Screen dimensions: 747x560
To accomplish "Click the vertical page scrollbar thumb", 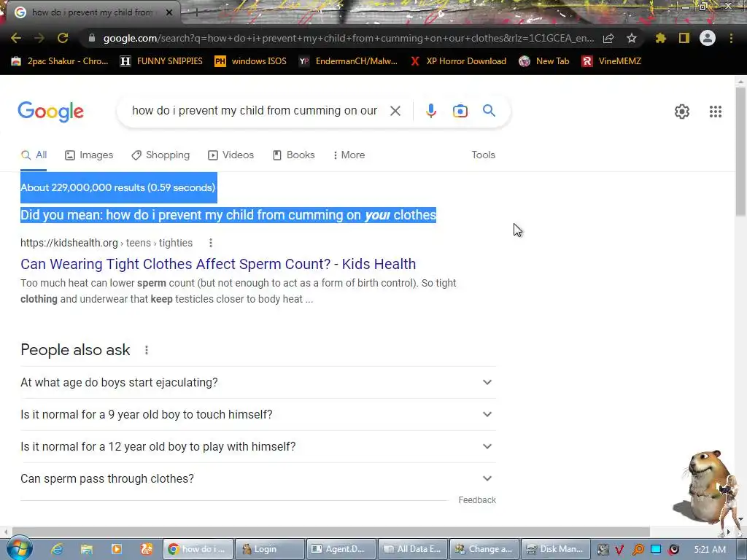I will 741,152.
